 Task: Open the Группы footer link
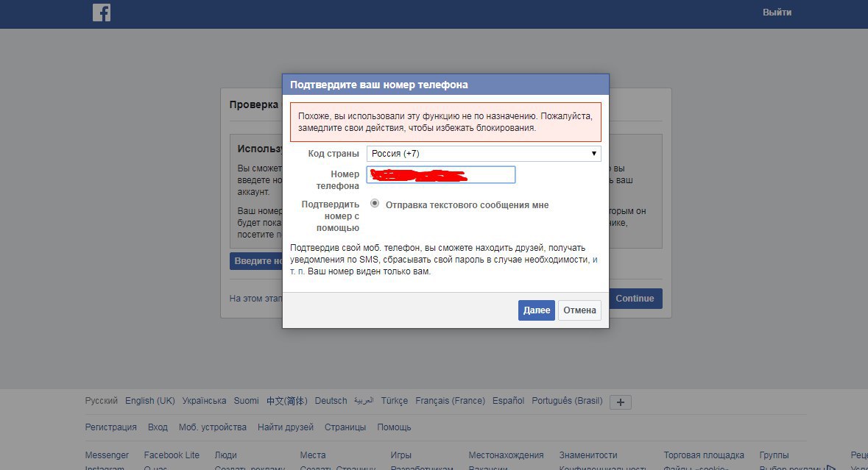pos(774,455)
